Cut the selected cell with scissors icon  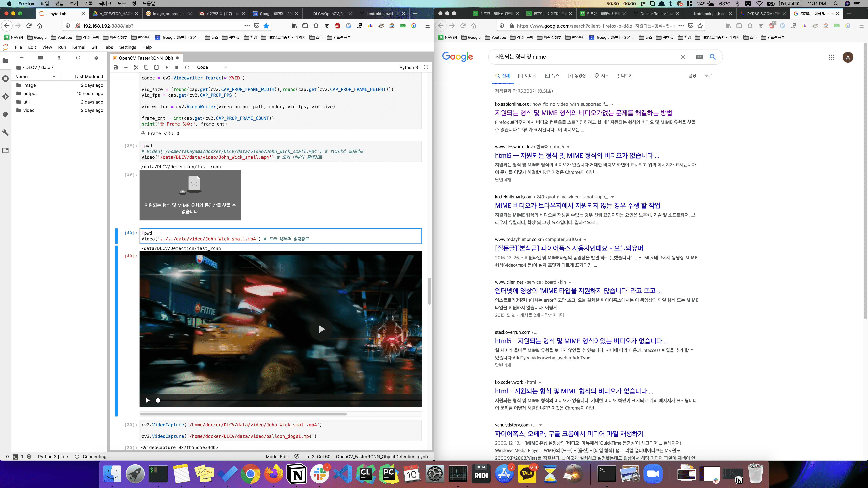pyautogui.click(x=136, y=67)
